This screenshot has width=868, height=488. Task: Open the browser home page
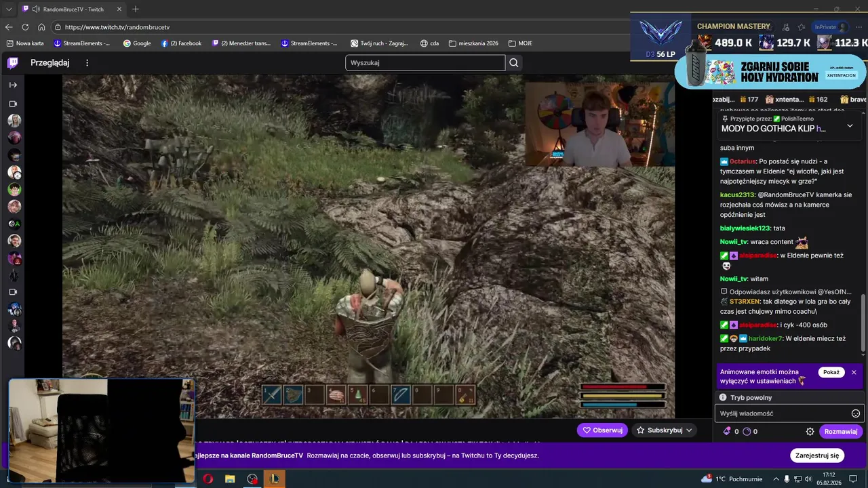(41, 27)
